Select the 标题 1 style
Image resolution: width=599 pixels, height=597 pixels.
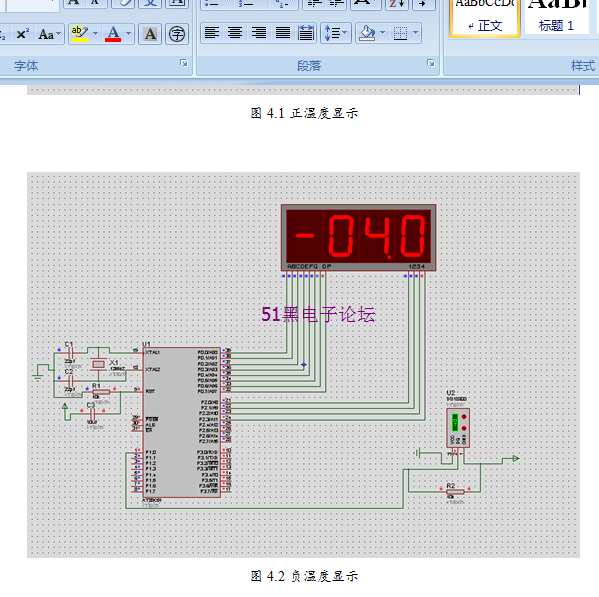(x=556, y=17)
